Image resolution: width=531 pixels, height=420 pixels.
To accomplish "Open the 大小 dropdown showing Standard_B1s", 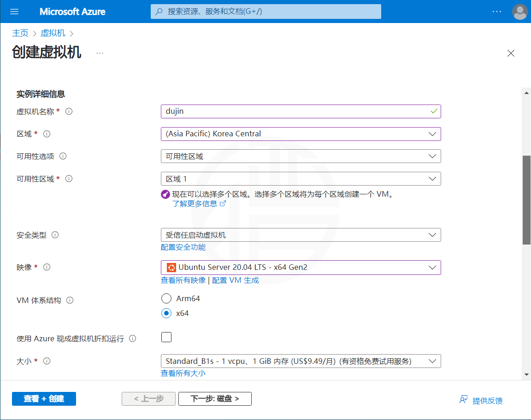I will (301, 361).
